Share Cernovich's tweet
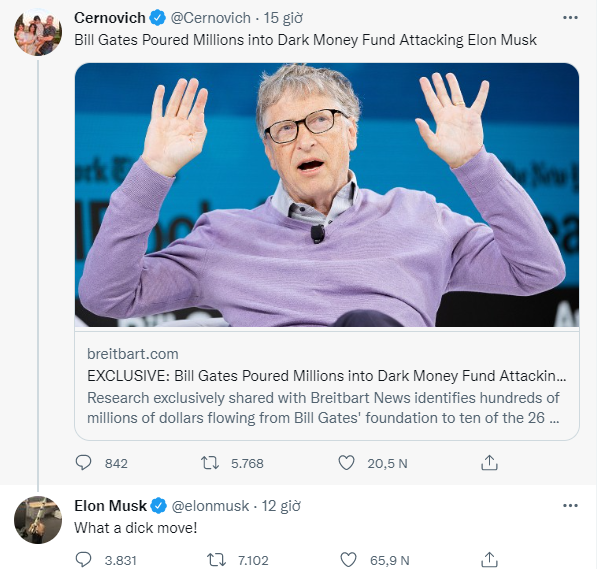608x569 pixels. pyautogui.click(x=489, y=463)
